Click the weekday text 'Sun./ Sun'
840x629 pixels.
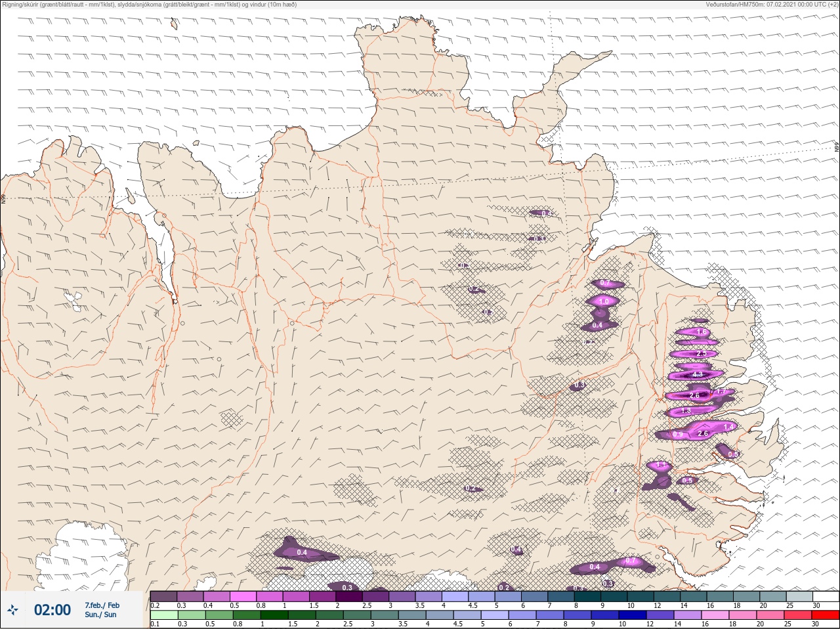pyautogui.click(x=100, y=615)
